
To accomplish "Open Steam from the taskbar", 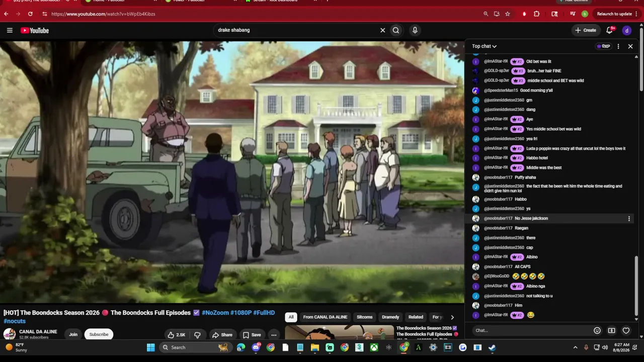I will pos(492,347).
